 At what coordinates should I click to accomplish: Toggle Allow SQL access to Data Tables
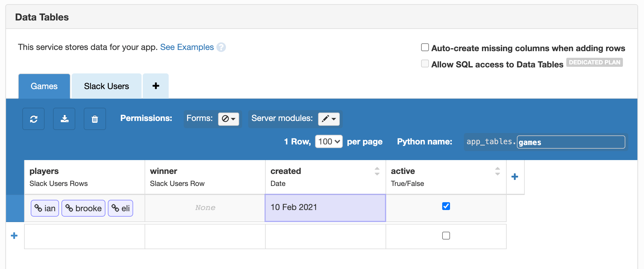[x=425, y=64]
